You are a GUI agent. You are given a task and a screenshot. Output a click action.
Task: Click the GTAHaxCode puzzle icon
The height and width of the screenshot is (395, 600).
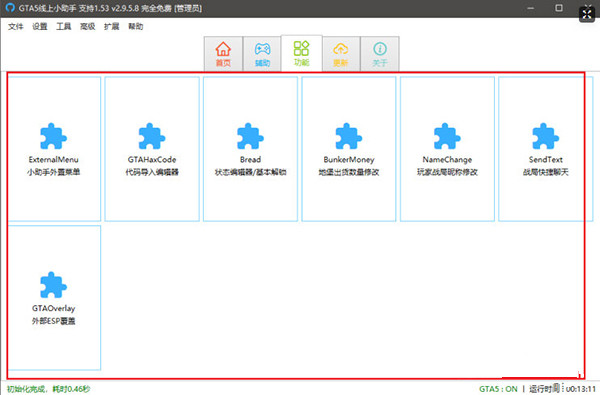pos(152,136)
